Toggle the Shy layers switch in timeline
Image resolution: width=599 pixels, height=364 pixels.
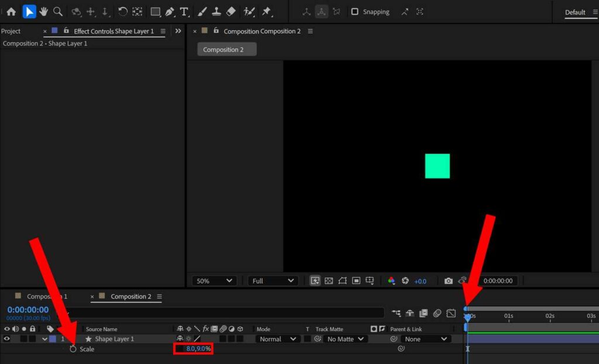409,313
